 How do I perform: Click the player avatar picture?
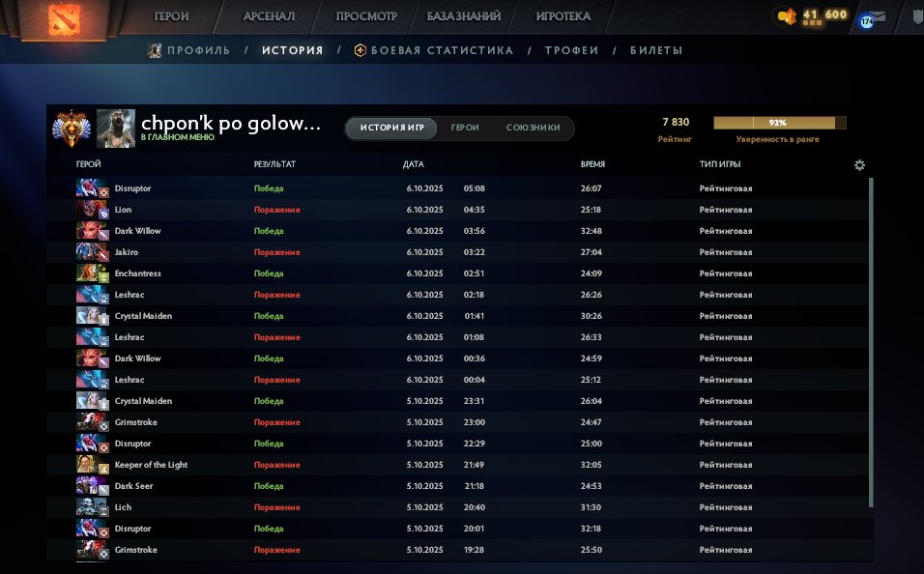point(115,128)
